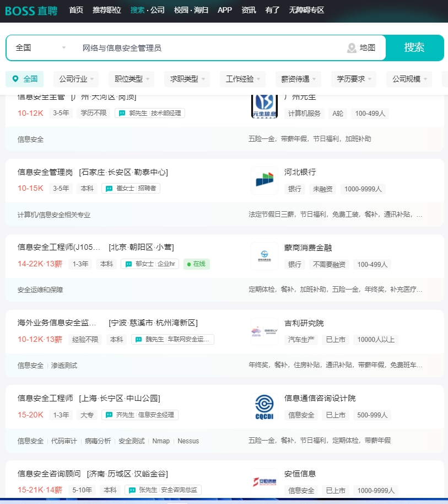Expand the 学历要求 filter dropdown
Image resolution: width=448 pixels, height=504 pixels.
click(x=354, y=79)
